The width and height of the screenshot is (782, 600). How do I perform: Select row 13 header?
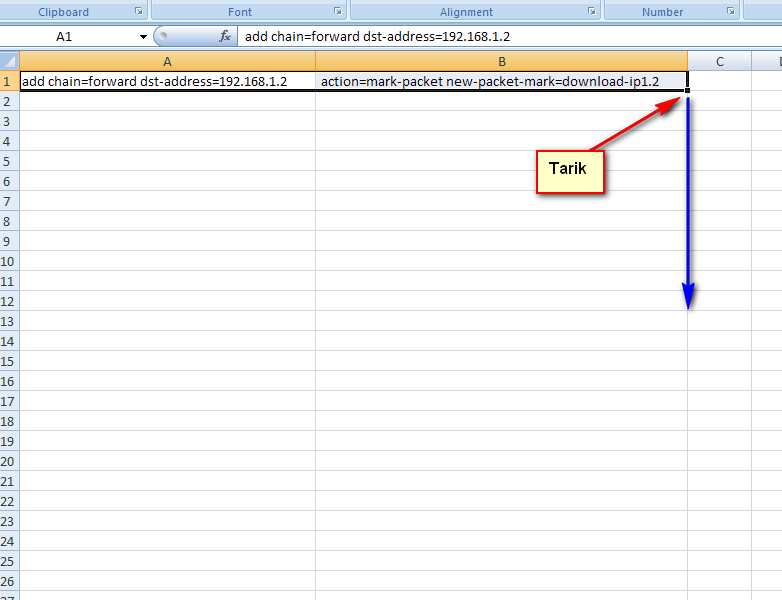[9, 321]
